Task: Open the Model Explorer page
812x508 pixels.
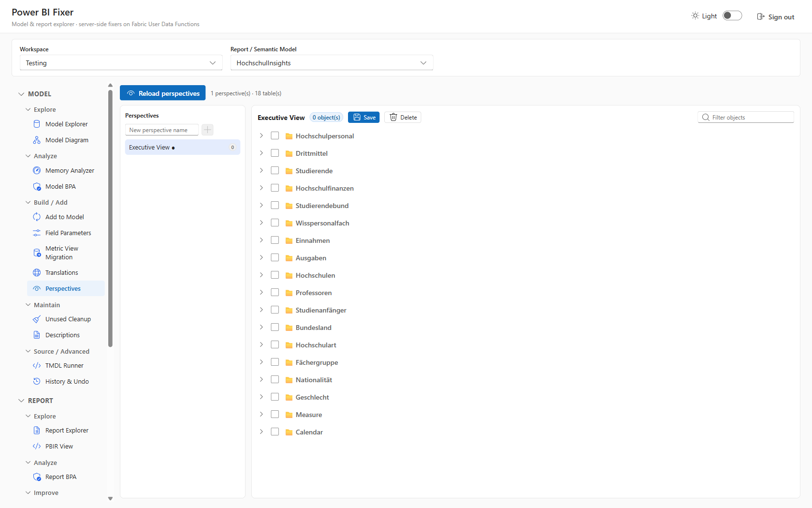Action: click(x=66, y=124)
